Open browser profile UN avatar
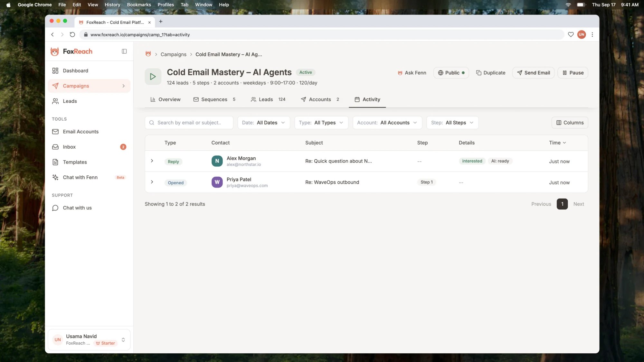 point(582,34)
